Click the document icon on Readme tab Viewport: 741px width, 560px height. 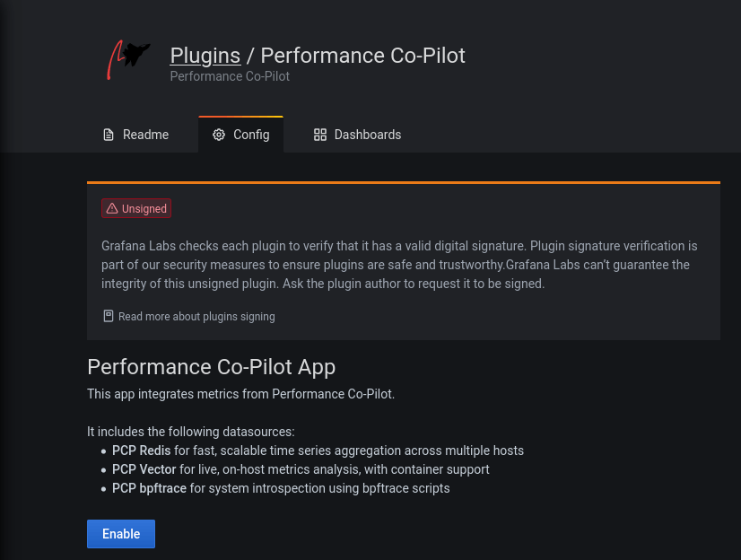click(x=109, y=135)
